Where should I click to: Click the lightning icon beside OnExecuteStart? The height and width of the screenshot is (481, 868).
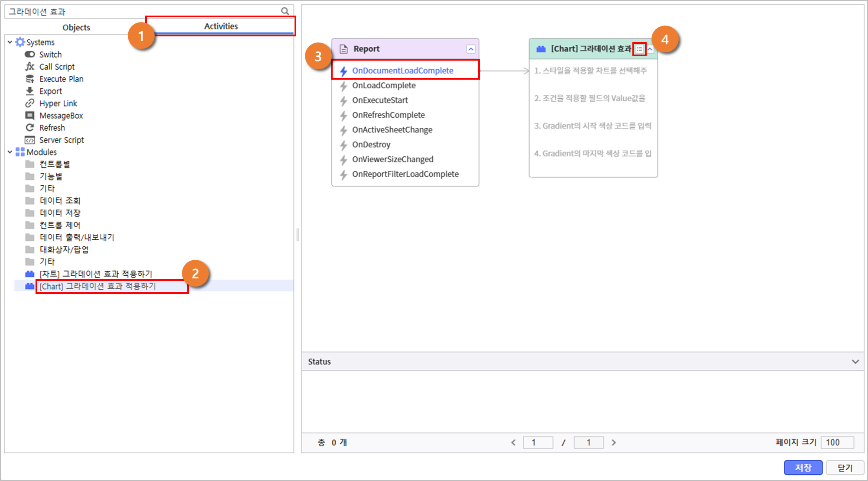[x=343, y=101]
